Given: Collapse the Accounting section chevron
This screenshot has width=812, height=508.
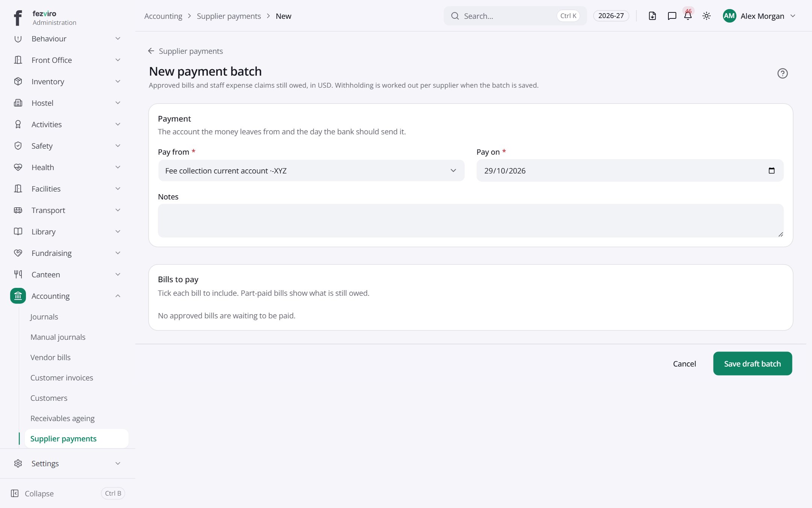Looking at the screenshot, I should [118, 296].
